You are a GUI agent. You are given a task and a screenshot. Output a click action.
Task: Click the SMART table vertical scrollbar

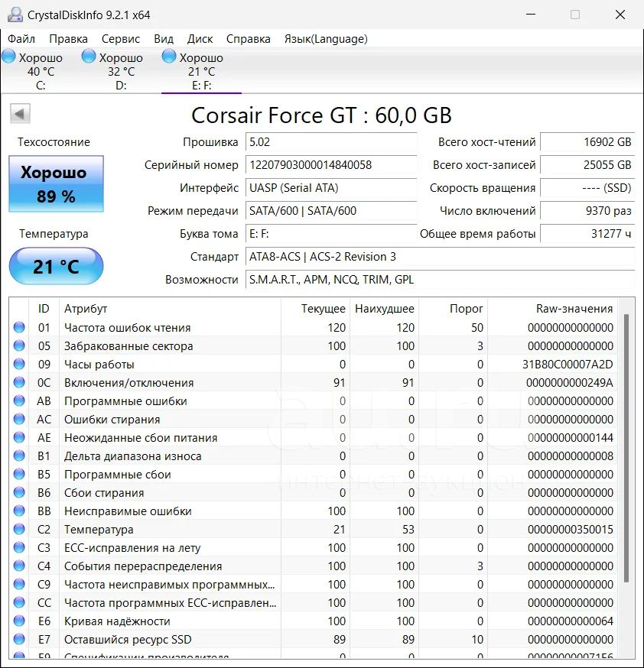(x=626, y=448)
